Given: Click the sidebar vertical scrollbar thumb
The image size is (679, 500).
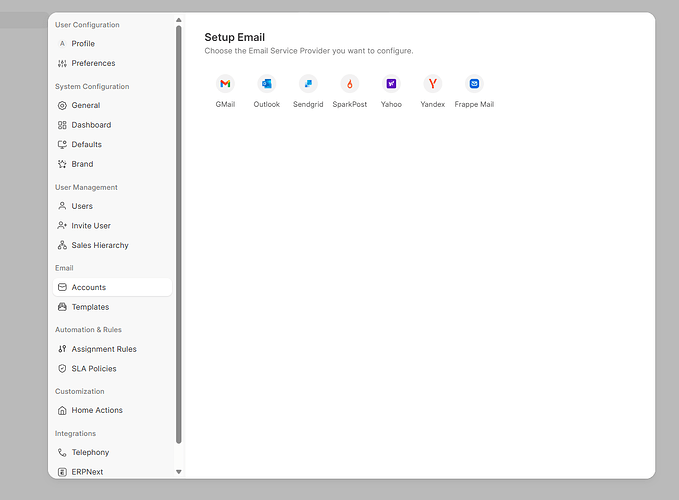Looking at the screenshot, I should coord(179,235).
